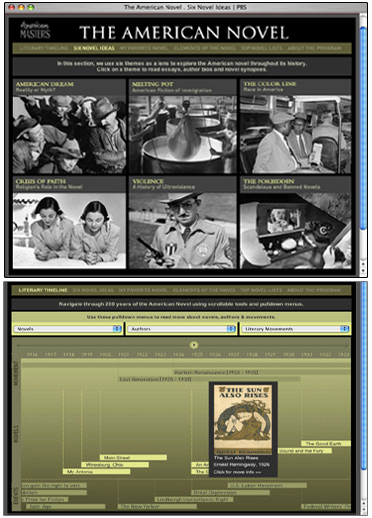
Task: Click the Color Line bus photo
Action: point(295,134)
